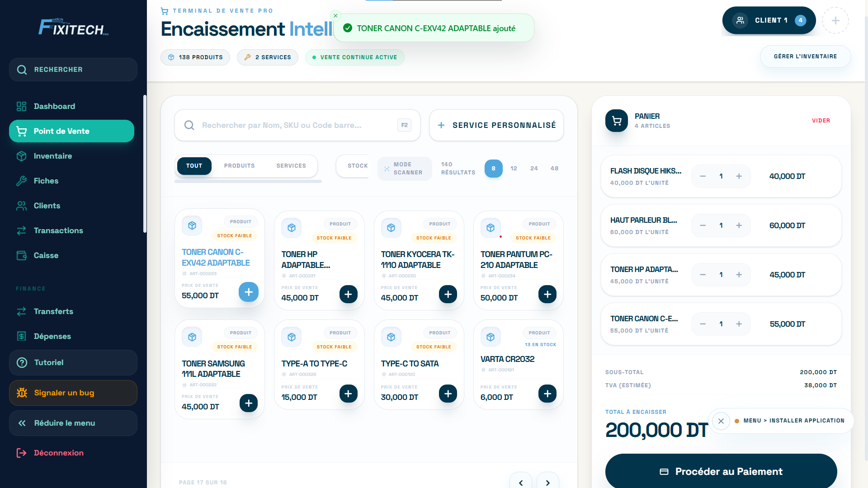Open the Clients panel
868x488 pixels.
click(47, 206)
